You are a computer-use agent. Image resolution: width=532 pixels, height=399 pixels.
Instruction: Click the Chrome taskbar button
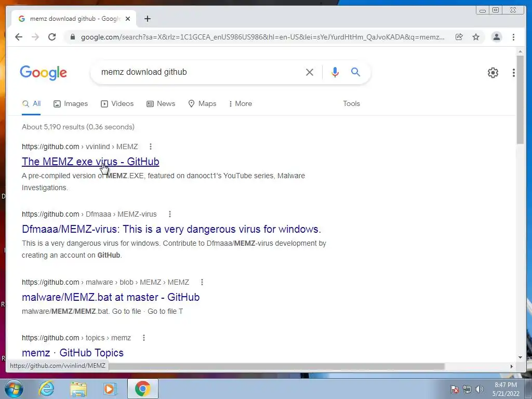point(143,389)
